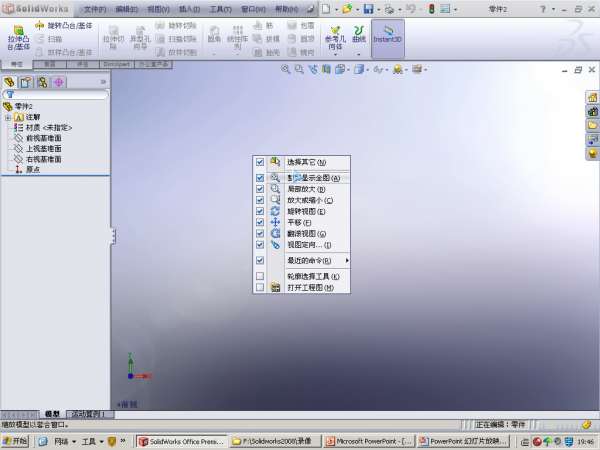Open the dropdown arrow under 参考几何体
Image resolution: width=600 pixels, height=450 pixels.
(335, 54)
